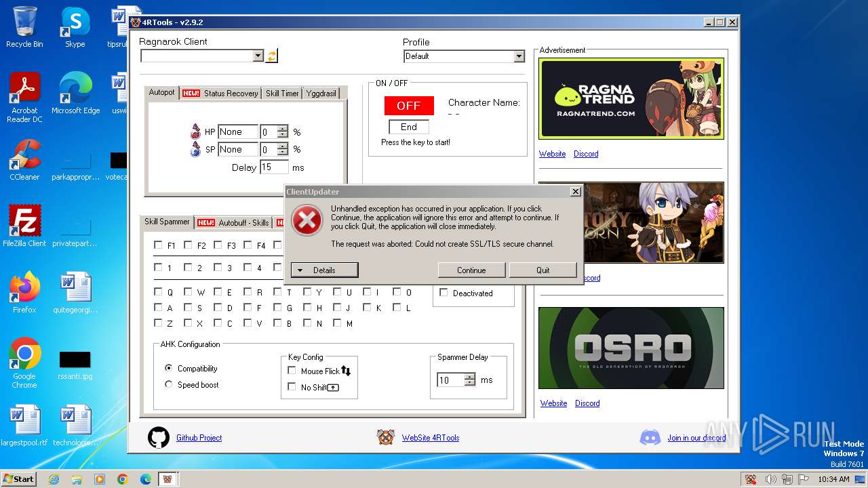868x488 pixels.
Task: Open Recycle Bin on the desktop
Action: point(24,27)
